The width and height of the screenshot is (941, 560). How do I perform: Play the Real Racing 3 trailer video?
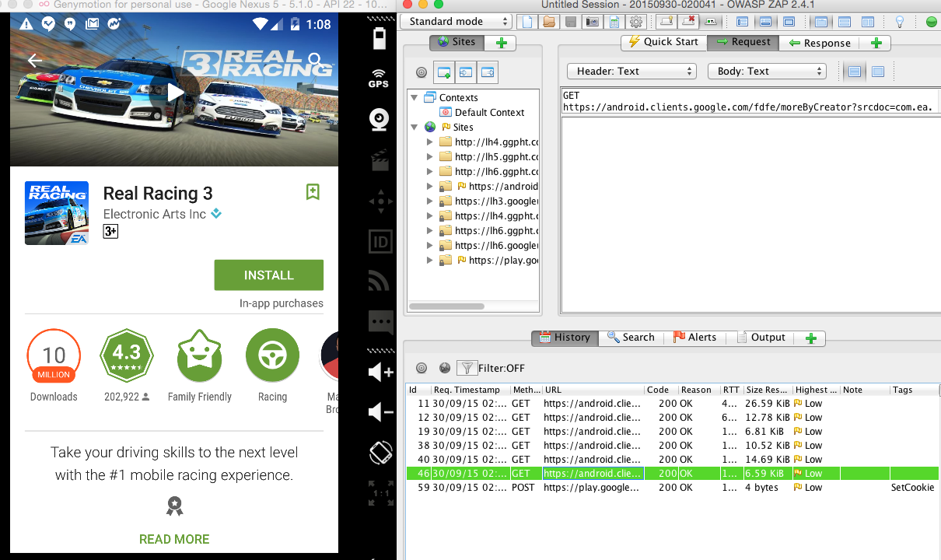coord(176,93)
